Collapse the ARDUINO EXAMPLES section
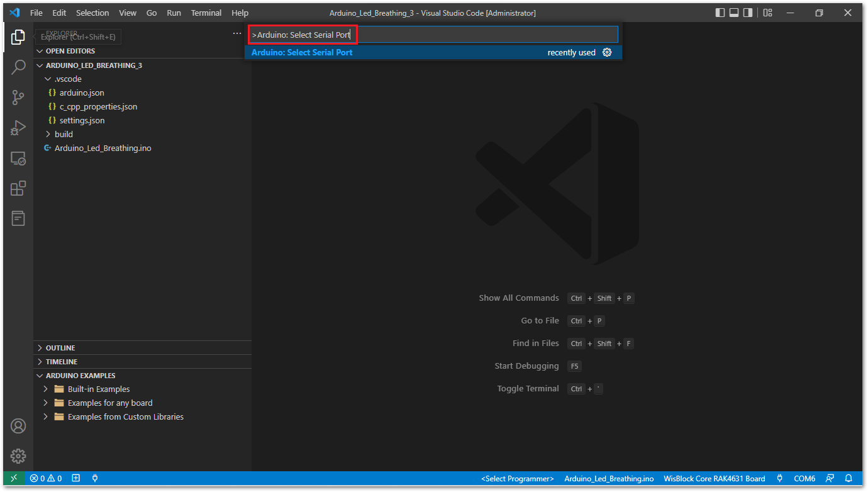Screen dimensions: 868x492 [x=142, y=376]
